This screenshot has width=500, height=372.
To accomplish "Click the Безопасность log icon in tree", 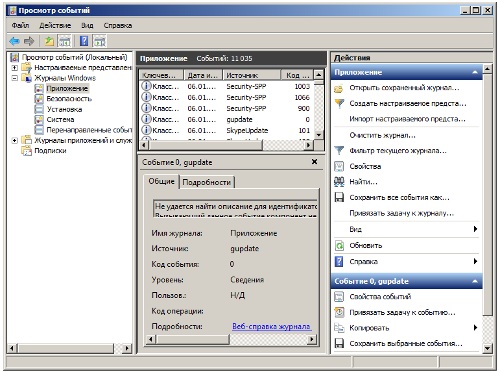I will click(x=39, y=99).
